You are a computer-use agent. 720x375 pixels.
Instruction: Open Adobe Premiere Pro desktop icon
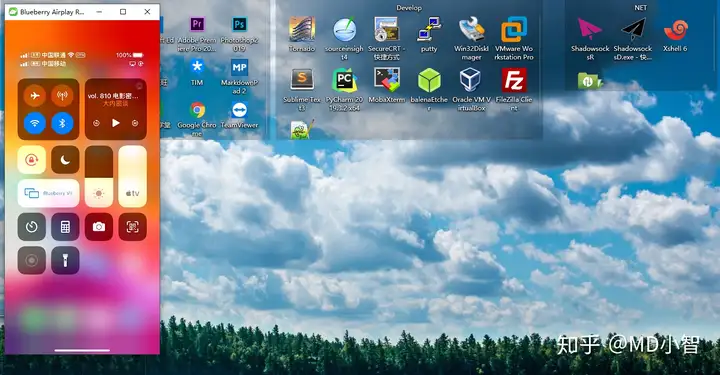click(197, 34)
